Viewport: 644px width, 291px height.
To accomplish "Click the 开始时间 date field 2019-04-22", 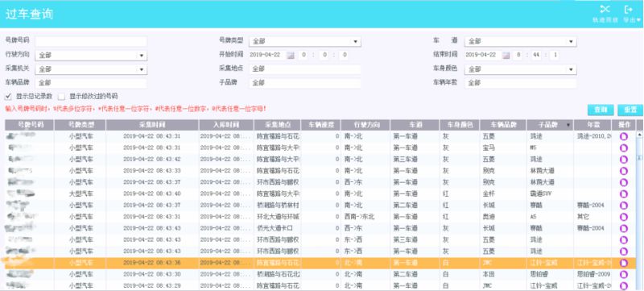I will [x=267, y=55].
